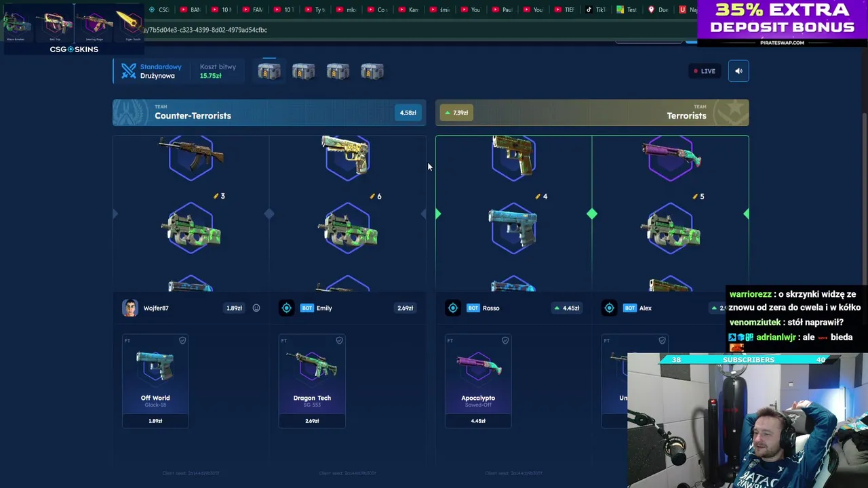Select the third battle case icon
This screenshot has height=488, width=868.
tap(338, 71)
